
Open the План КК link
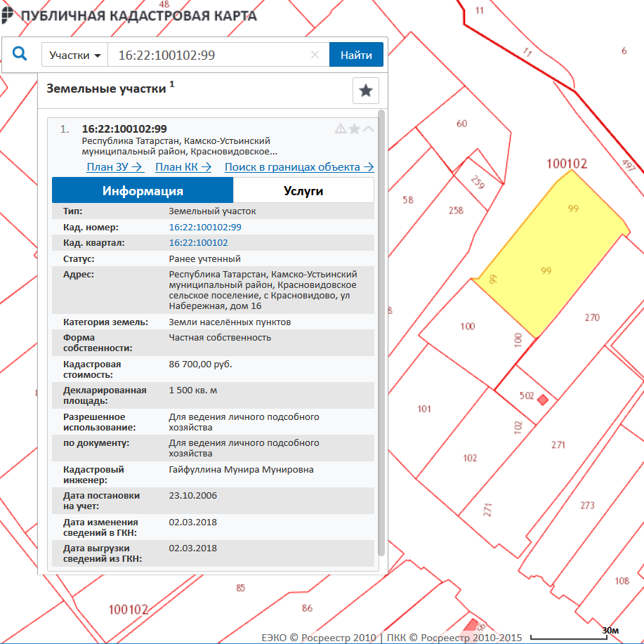click(183, 167)
